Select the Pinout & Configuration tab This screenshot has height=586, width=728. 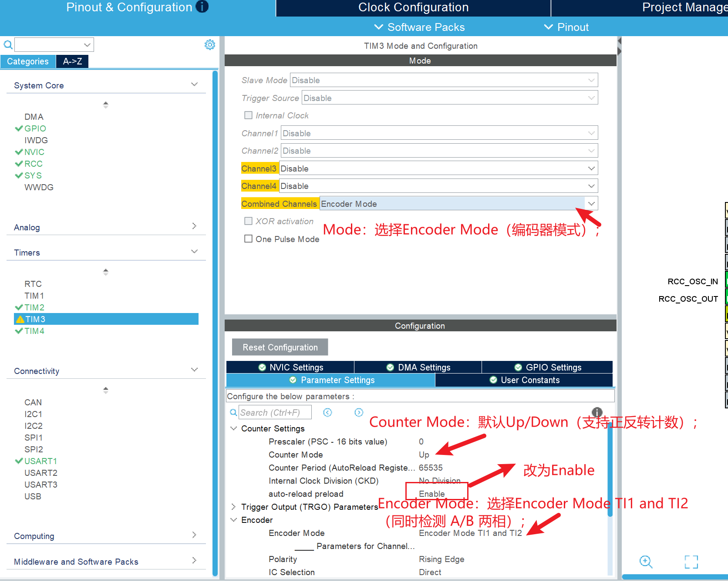pyautogui.click(x=138, y=8)
